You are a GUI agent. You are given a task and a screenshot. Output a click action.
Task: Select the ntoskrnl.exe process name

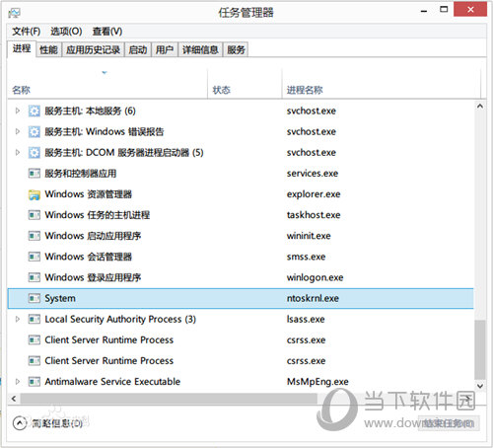click(x=313, y=298)
